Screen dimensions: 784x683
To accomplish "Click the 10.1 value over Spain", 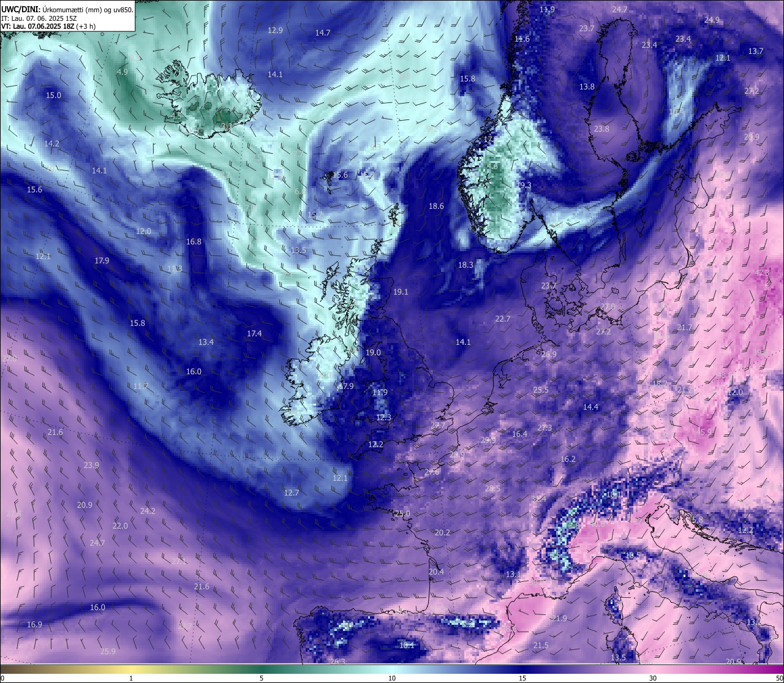I will tap(407, 644).
